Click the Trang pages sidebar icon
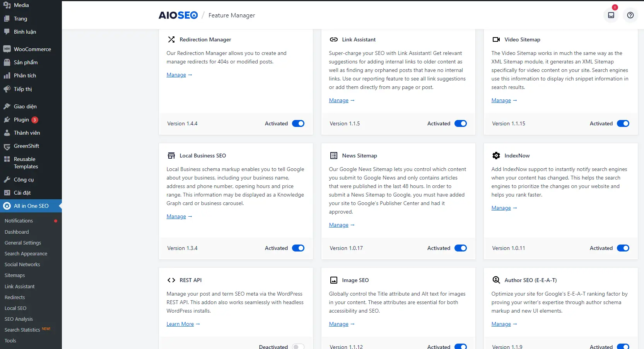Image resolution: width=644 pixels, height=349 pixels. [x=7, y=19]
